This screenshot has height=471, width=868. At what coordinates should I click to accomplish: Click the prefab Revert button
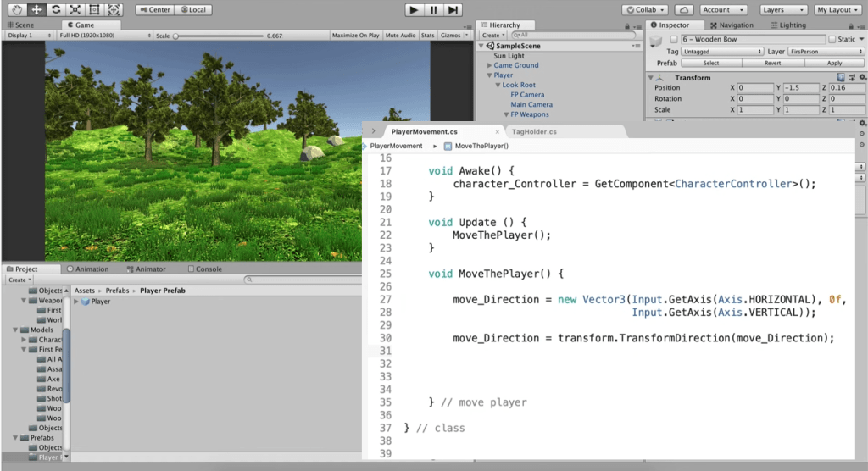click(x=772, y=63)
